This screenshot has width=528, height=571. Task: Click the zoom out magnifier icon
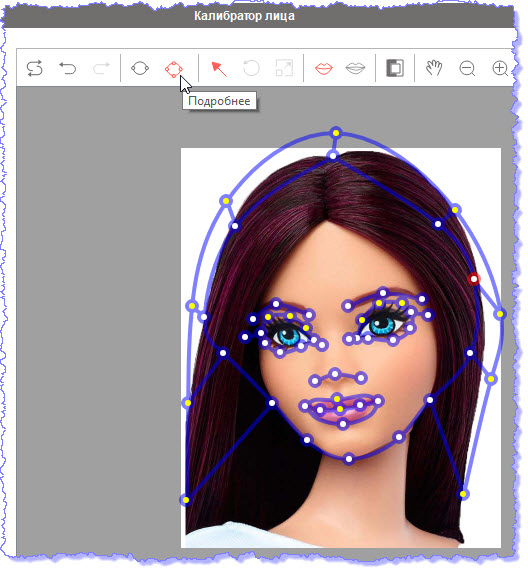point(467,68)
